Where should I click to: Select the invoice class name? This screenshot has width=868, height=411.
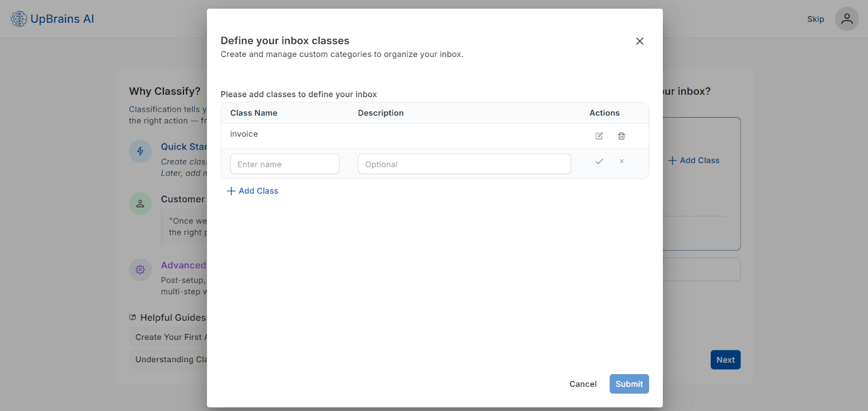click(x=244, y=134)
